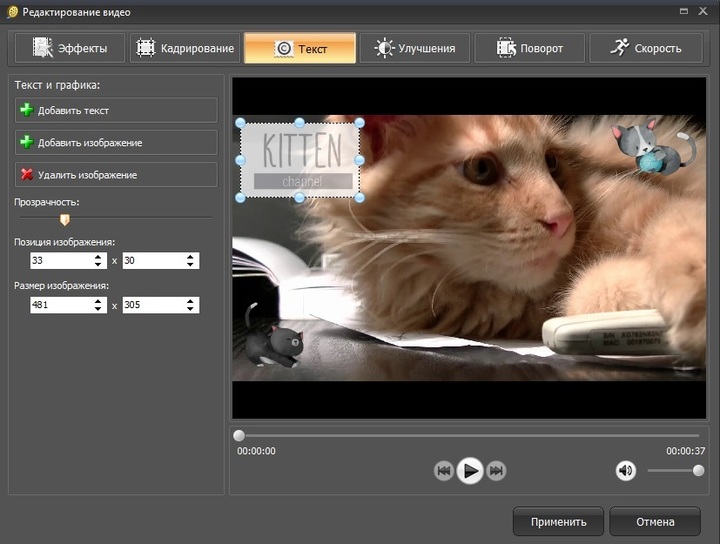The height and width of the screenshot is (544, 720).
Task: Click the brightness icon on Улучшения tab
Action: pos(384,48)
